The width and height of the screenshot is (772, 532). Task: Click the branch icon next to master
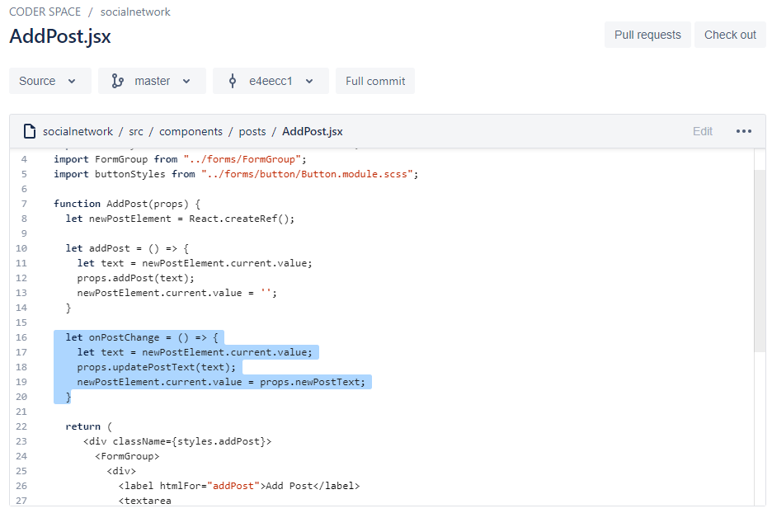click(117, 81)
